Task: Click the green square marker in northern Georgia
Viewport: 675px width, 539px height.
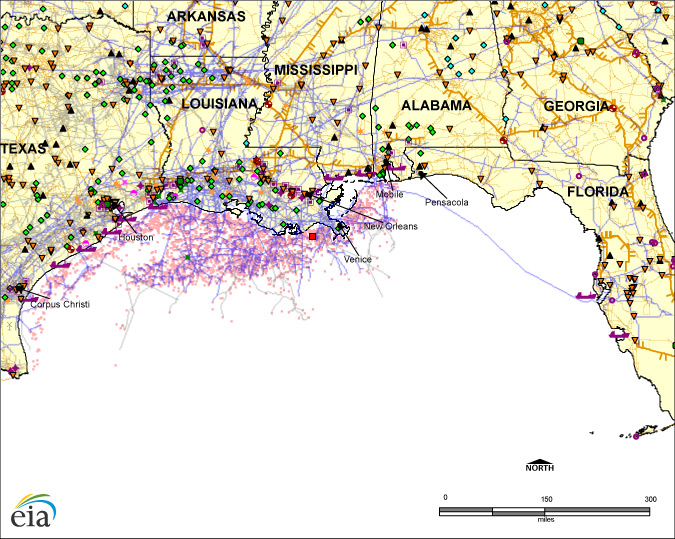Action: click(x=580, y=41)
